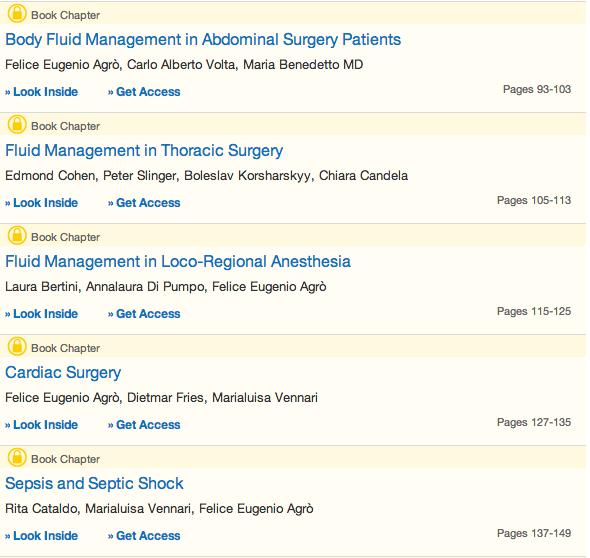Click lock icon above Cardiac Surgery chapter
590x558 pixels.
pyautogui.click(x=17, y=347)
